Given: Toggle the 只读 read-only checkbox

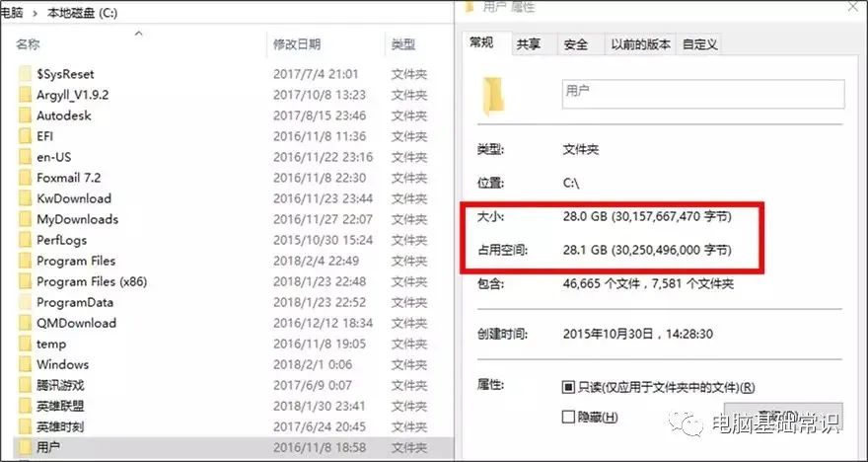Looking at the screenshot, I should pyautogui.click(x=568, y=387).
